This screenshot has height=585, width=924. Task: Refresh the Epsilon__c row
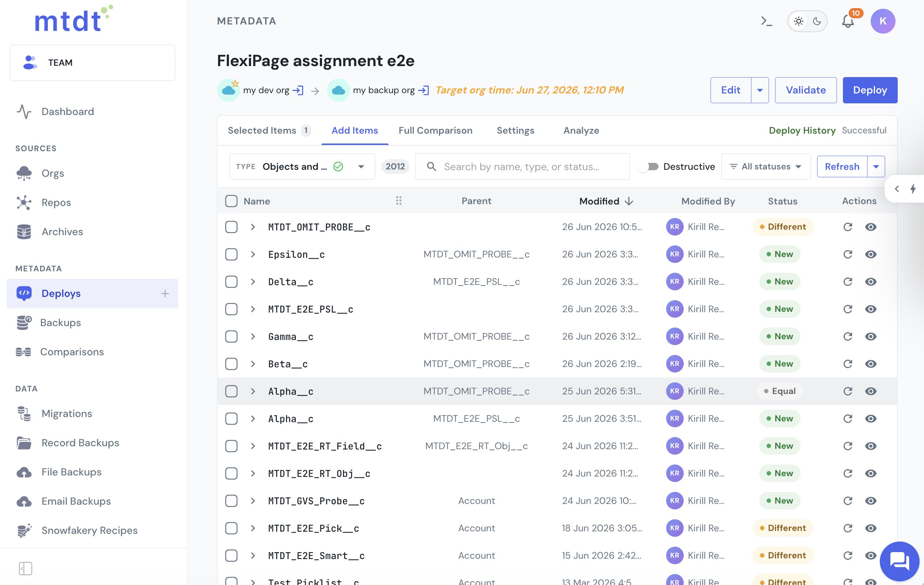(x=848, y=254)
